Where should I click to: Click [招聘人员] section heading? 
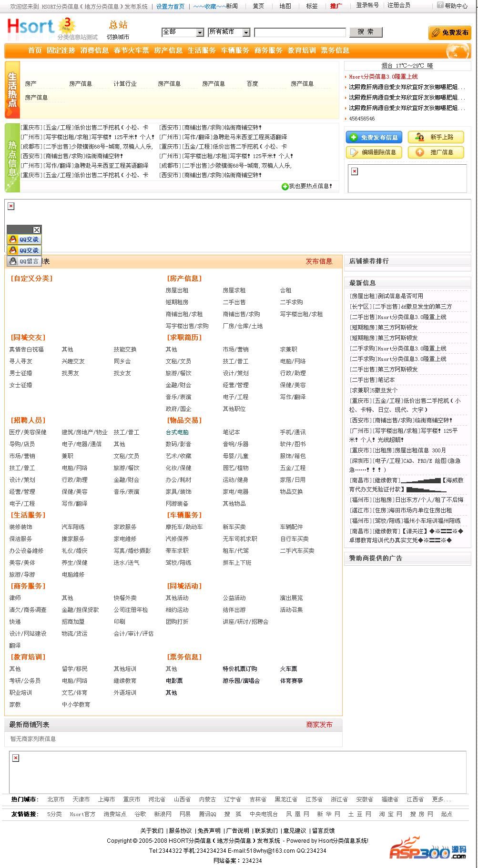coord(28,420)
